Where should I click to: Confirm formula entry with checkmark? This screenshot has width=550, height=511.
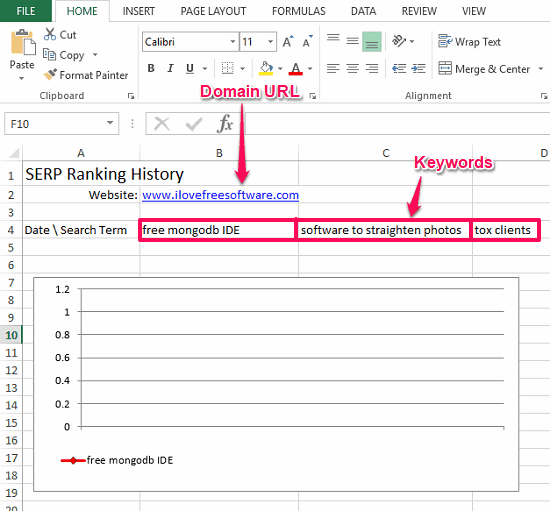194,124
